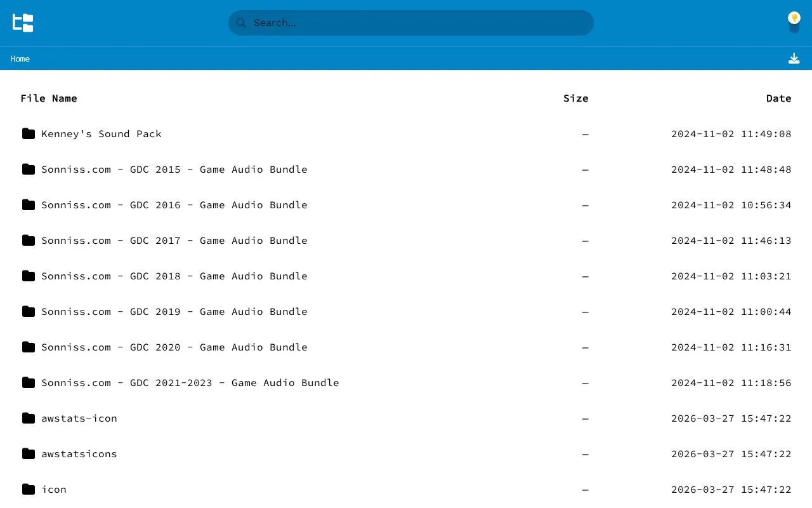Go to Home breadcrumb
812x508 pixels.
[20, 58]
